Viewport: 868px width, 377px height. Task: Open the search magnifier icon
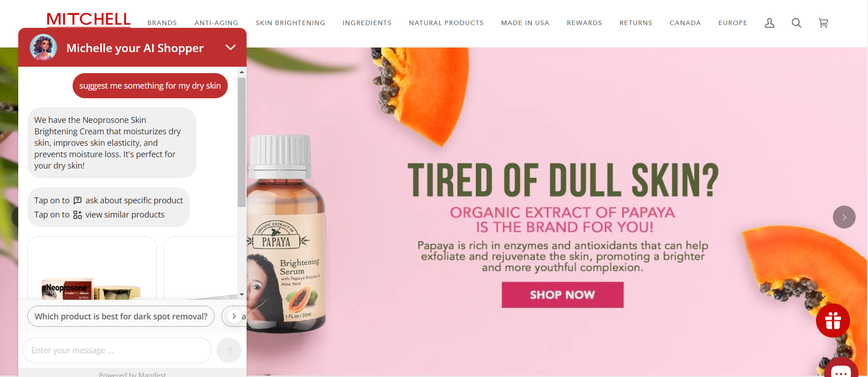pos(796,23)
